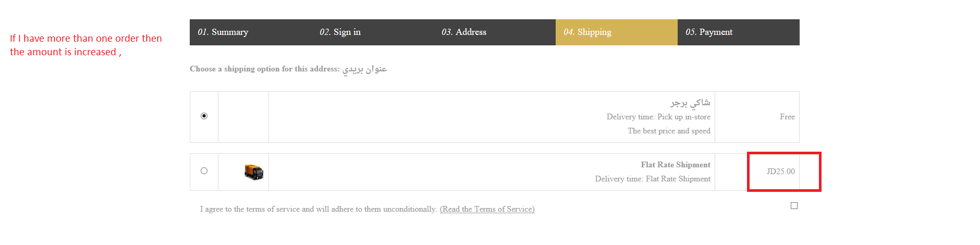Go to the 01. Summary step
This screenshot has height=245, width=980.
223,32
